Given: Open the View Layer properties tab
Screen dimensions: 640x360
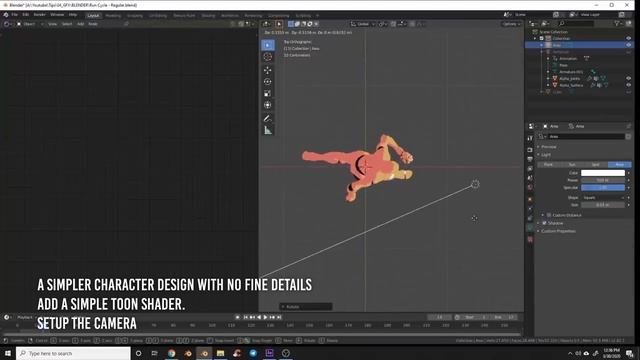Looking at the screenshot, I should pos(530,169).
